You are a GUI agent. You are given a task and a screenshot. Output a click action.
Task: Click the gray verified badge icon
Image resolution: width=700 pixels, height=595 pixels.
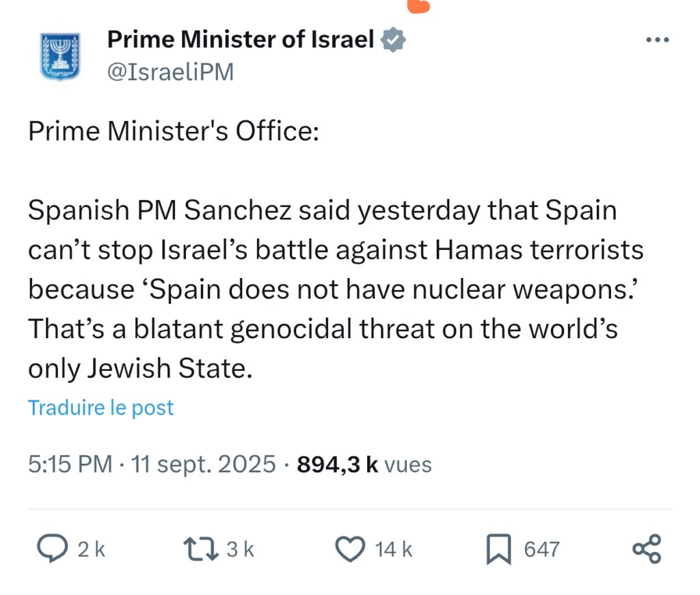[x=393, y=40]
